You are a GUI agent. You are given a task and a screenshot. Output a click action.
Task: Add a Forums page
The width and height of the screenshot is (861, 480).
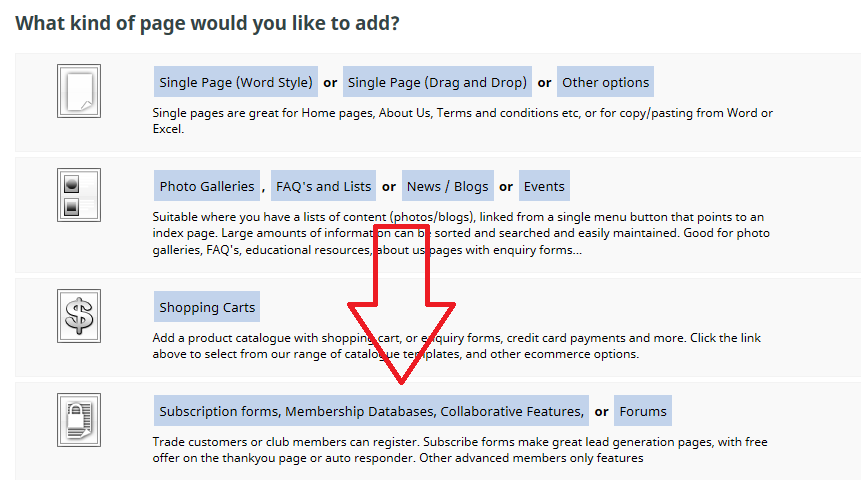click(x=642, y=411)
